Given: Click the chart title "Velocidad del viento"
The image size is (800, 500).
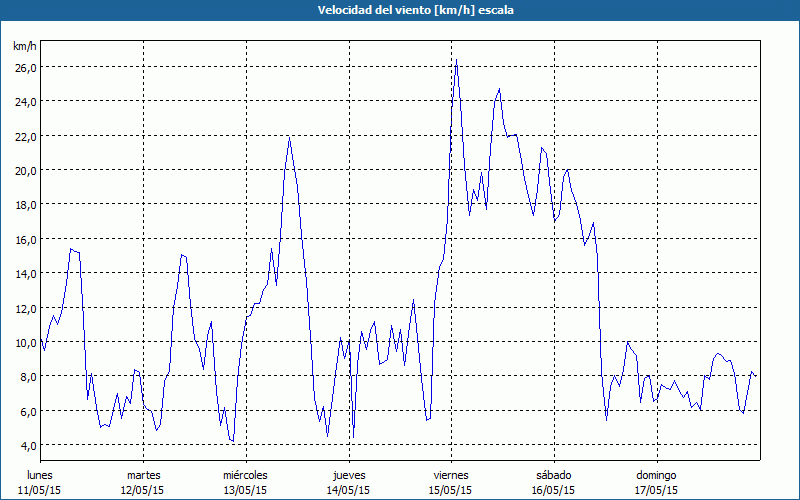Looking at the screenshot, I should point(400,10).
